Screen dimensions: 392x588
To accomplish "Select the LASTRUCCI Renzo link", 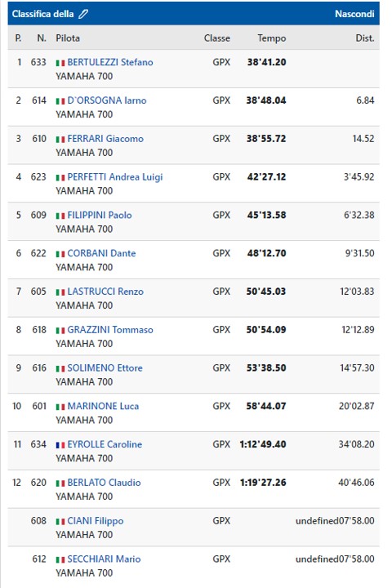I will (105, 292).
